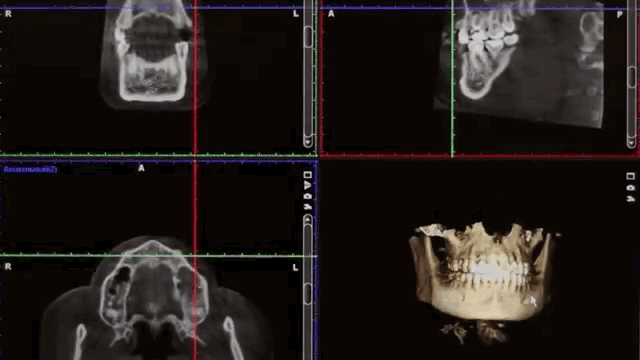The image size is (640, 360).
Task: Click the coronal scrollbar down arrow
Action: click(x=308, y=142)
